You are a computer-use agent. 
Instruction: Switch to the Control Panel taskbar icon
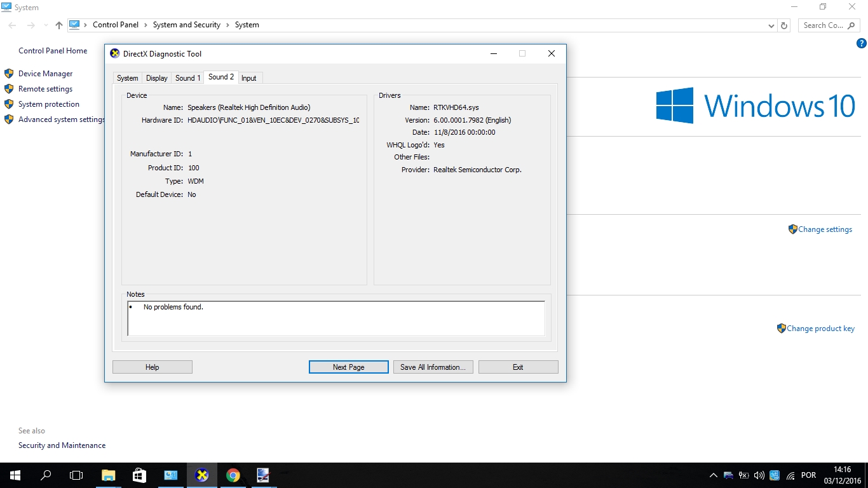pyautogui.click(x=171, y=475)
